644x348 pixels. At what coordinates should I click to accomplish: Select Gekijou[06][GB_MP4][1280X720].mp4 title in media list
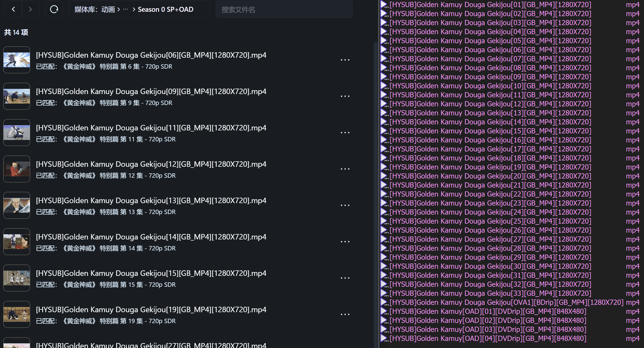click(151, 55)
